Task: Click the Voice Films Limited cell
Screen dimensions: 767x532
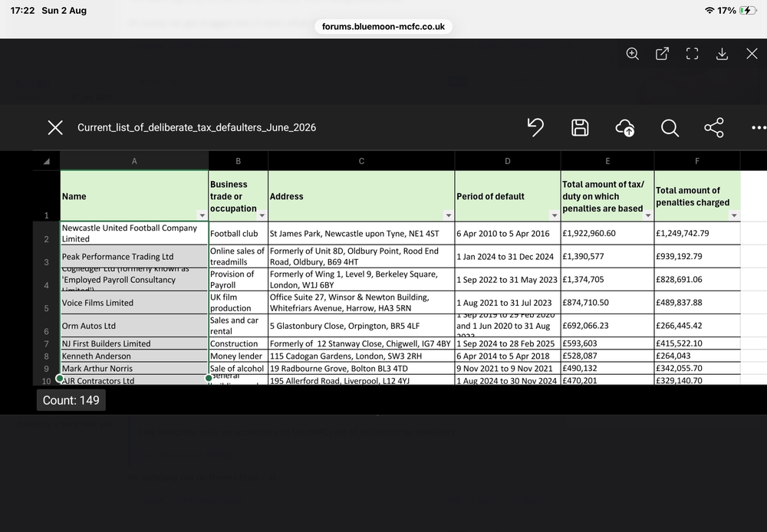Action: [x=134, y=303]
